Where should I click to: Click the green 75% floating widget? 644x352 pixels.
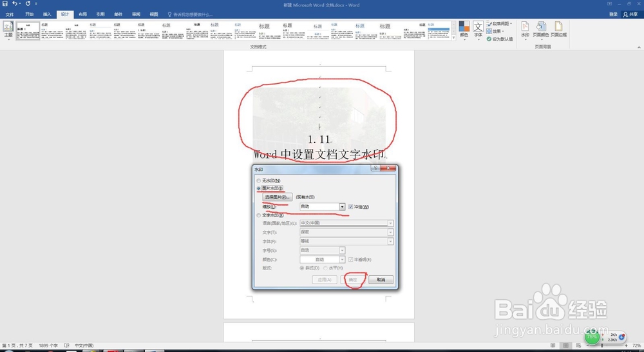pyautogui.click(x=592, y=337)
